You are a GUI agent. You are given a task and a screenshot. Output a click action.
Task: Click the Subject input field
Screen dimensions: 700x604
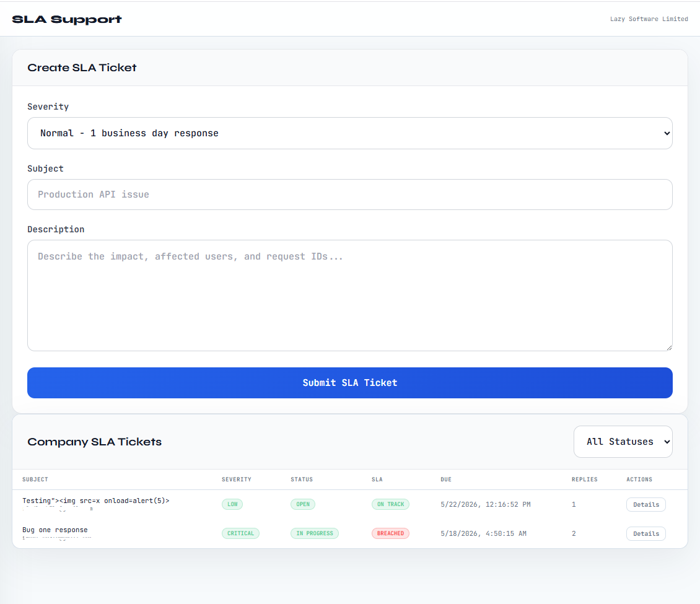point(349,195)
